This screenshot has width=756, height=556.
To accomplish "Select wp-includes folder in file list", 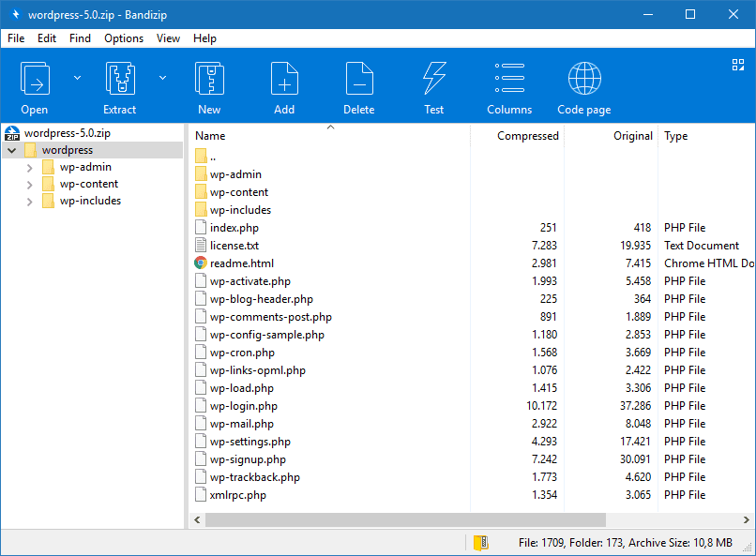I will point(241,210).
